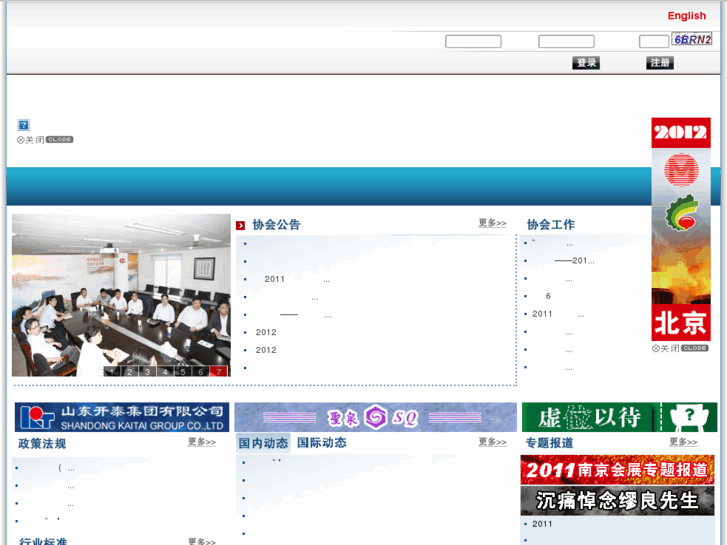Open the 专题报道 section heading

[549, 443]
